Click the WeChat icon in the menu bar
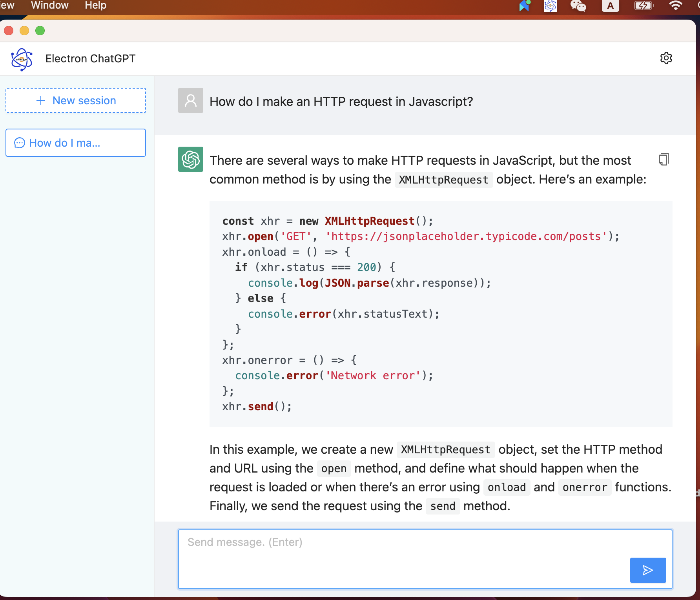700x600 pixels. pos(578,5)
